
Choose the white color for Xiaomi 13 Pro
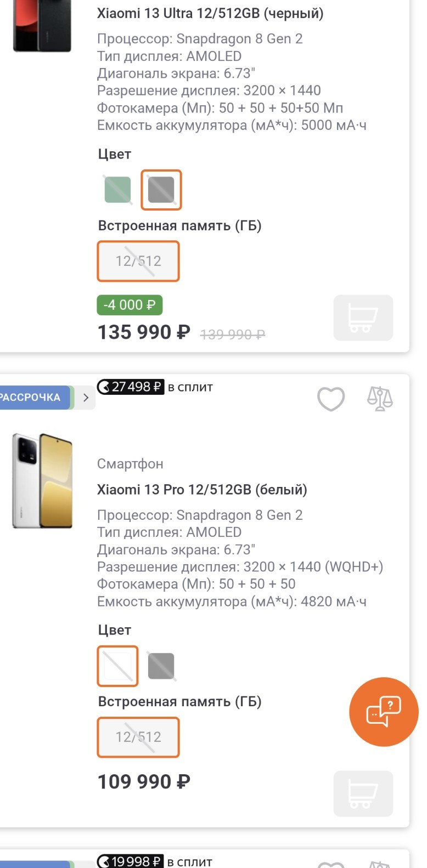(x=117, y=666)
